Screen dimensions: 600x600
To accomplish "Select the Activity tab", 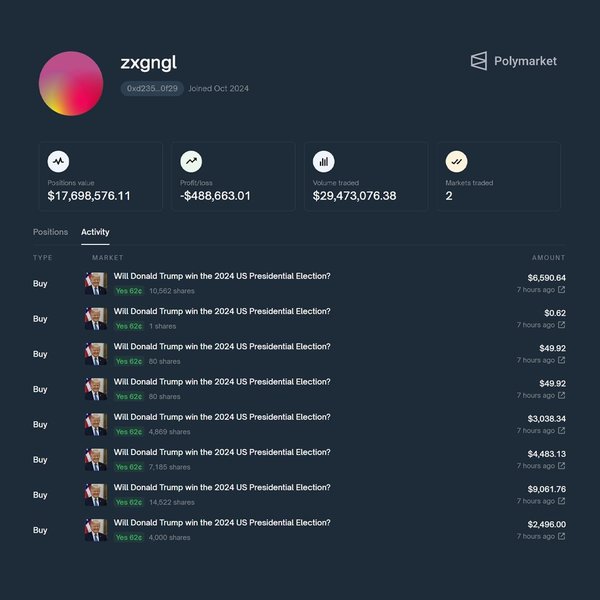I will coord(95,232).
